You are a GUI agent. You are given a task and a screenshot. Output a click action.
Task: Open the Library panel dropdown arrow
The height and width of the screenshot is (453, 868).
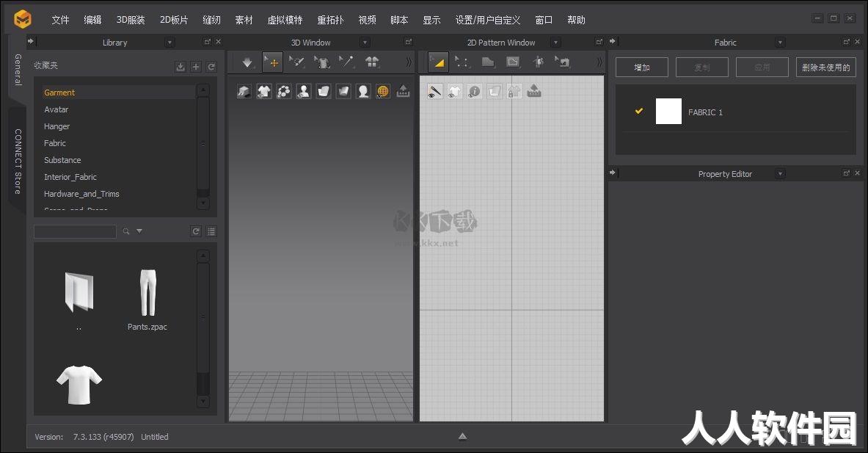pyautogui.click(x=170, y=43)
